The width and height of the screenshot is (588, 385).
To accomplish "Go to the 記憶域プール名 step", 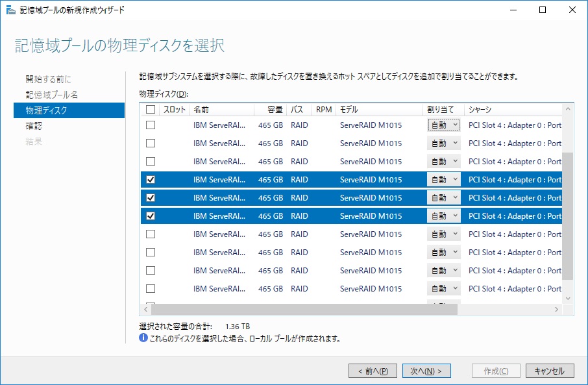I will (52, 95).
